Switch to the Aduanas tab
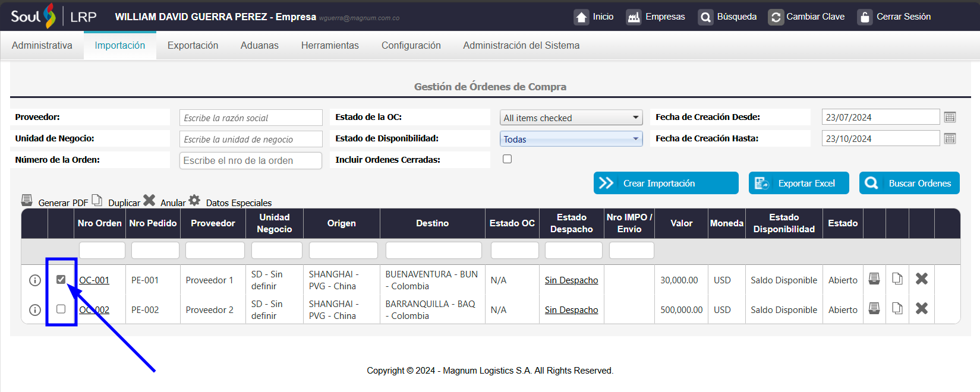The image size is (980, 392). click(259, 46)
